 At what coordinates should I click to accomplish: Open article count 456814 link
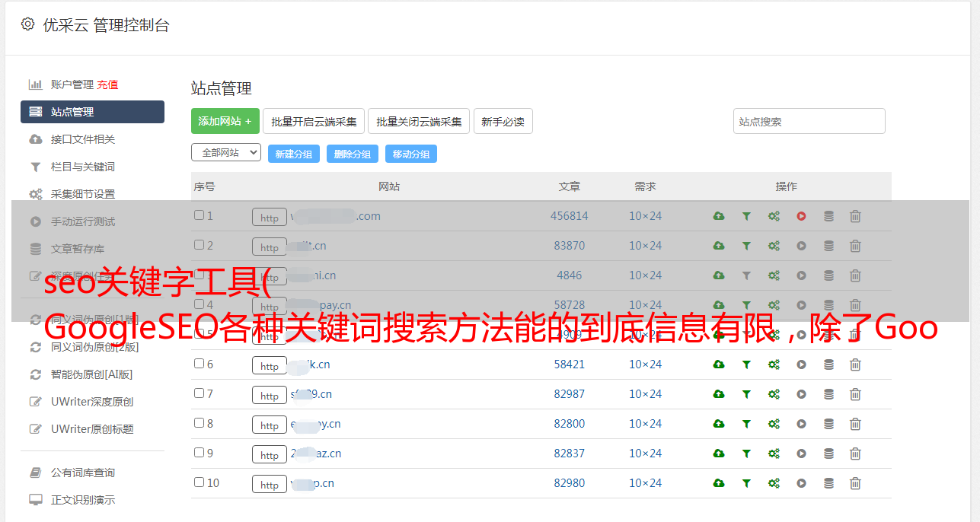tap(570, 216)
